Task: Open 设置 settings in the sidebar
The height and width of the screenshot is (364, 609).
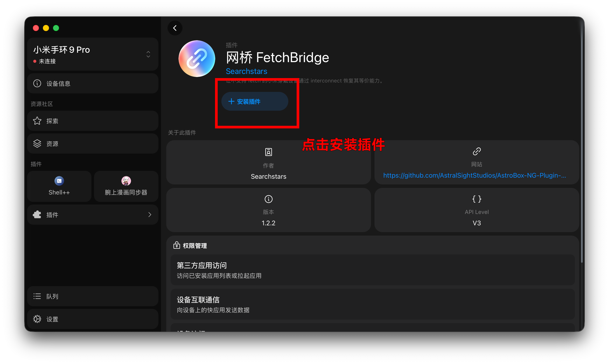Action: coord(93,319)
